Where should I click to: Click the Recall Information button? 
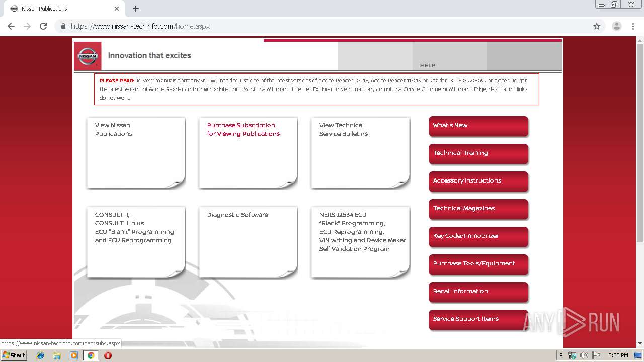478,292
